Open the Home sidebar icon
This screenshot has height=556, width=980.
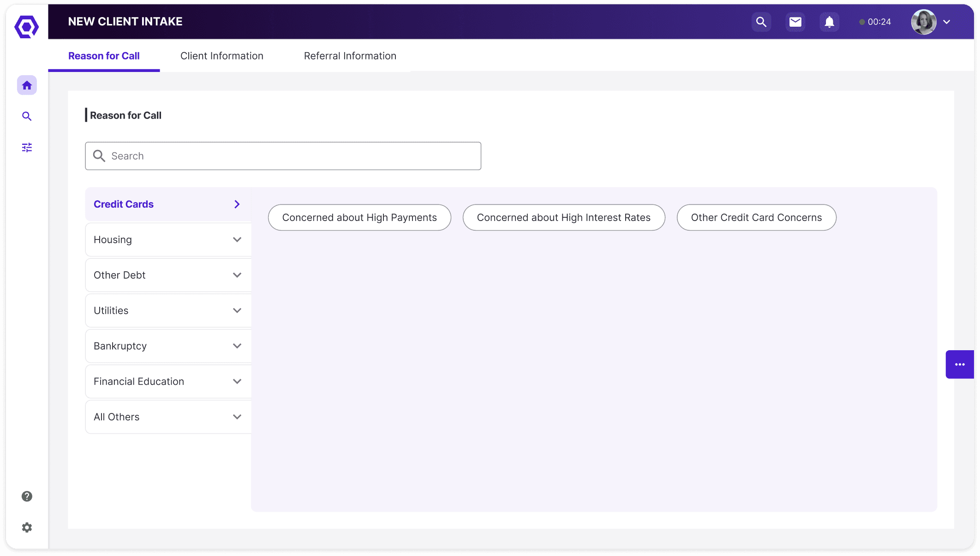[x=27, y=85]
